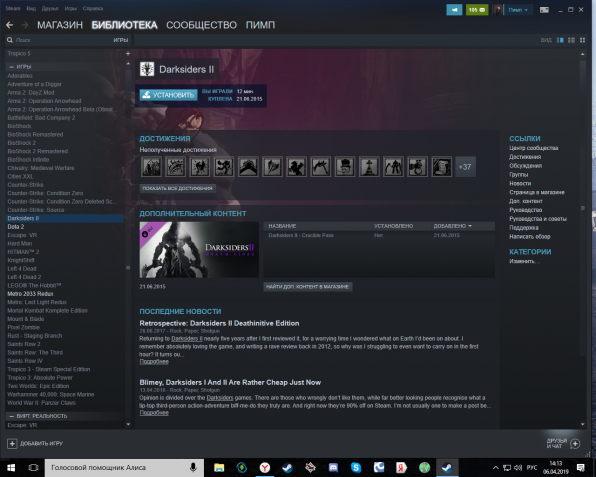Click the plus icon next to Tropico 5

click(128, 54)
